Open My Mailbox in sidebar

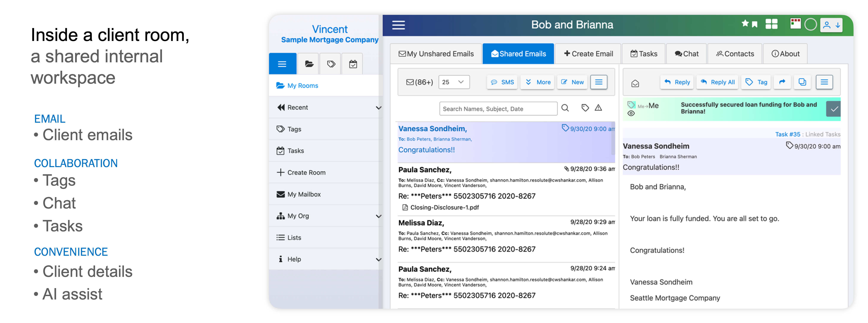coord(326,194)
